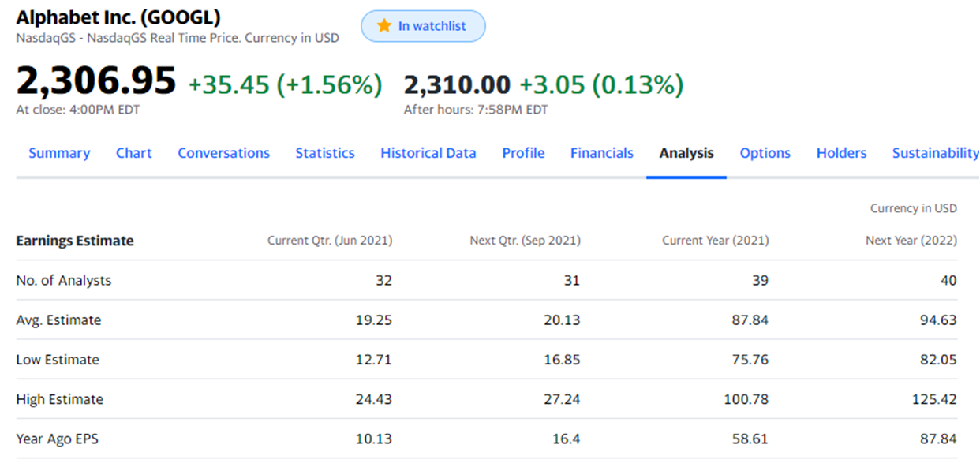Click the NasdaqGS Real Time Price subtitle
Viewport: 980px width, 471px height.
point(178,38)
